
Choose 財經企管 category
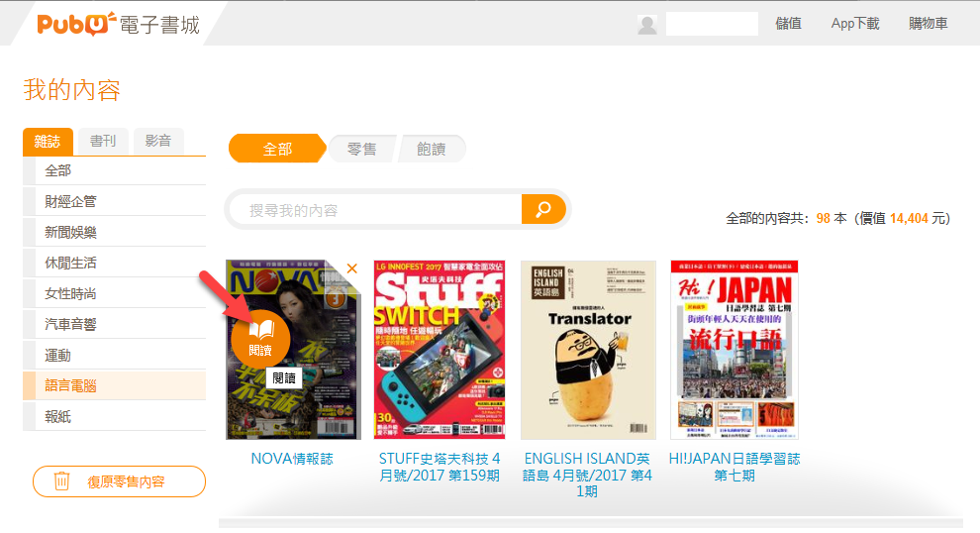click(x=115, y=201)
